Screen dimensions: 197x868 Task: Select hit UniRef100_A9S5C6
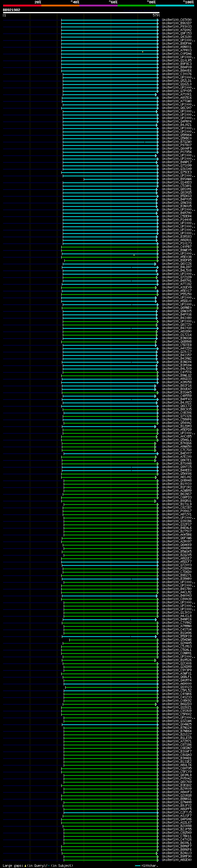(x=176, y=98)
